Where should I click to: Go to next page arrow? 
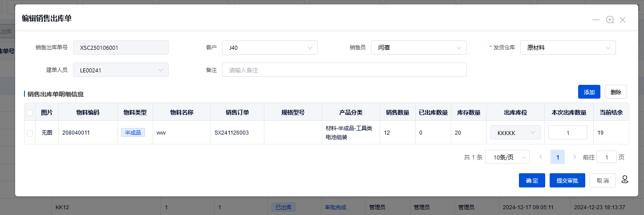(x=575, y=157)
